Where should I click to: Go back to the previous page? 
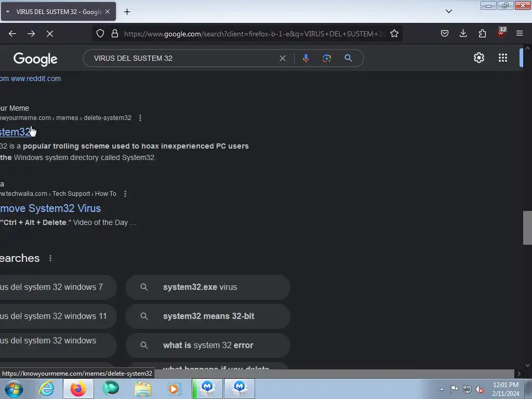pos(12,34)
